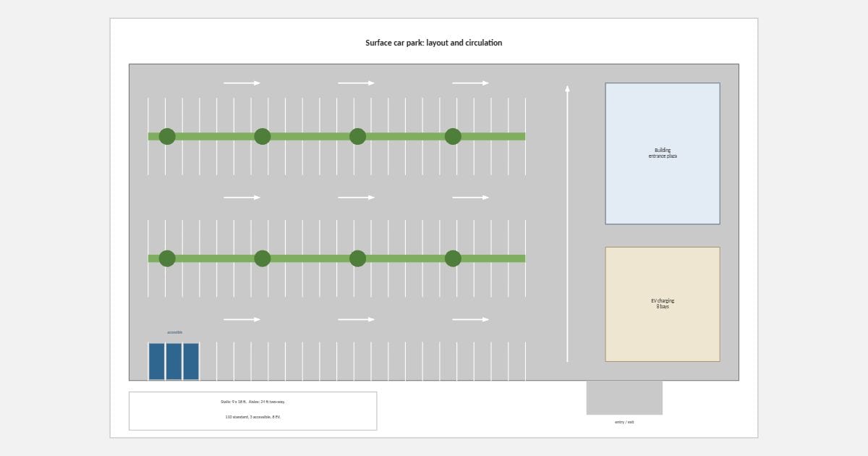Image resolution: width=868 pixels, height=456 pixels.
Task: Select the third tree circle on the lower green median
Action: point(357,258)
